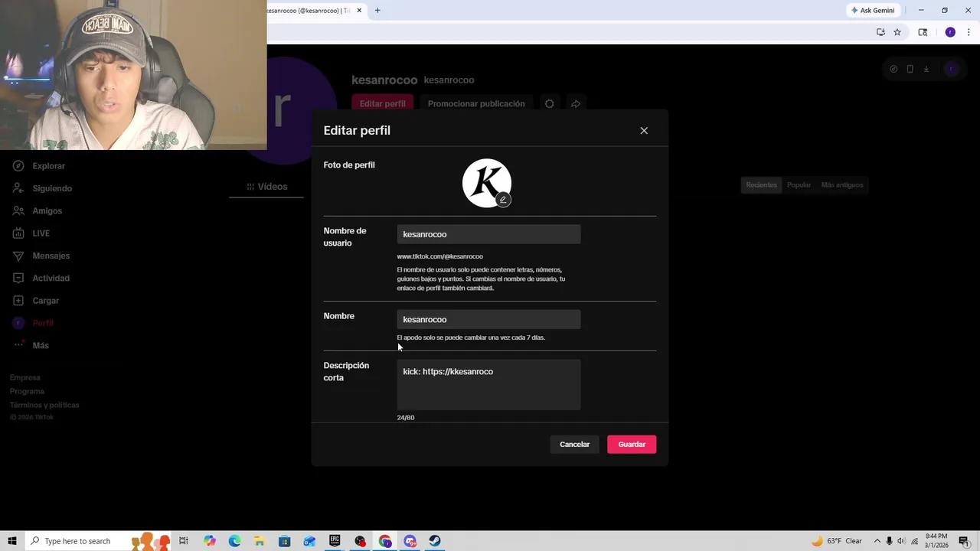Bookmark this page with the star icon
980x551 pixels.
pos(897,32)
